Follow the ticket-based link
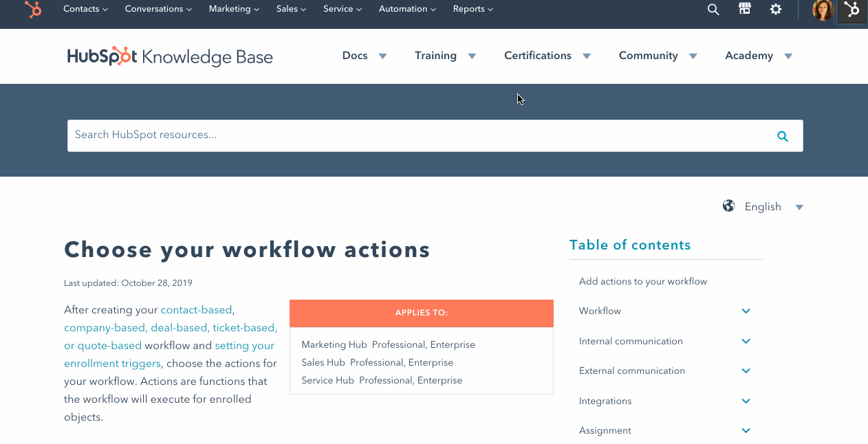Image resolution: width=868 pixels, height=444 pixels. tap(244, 328)
